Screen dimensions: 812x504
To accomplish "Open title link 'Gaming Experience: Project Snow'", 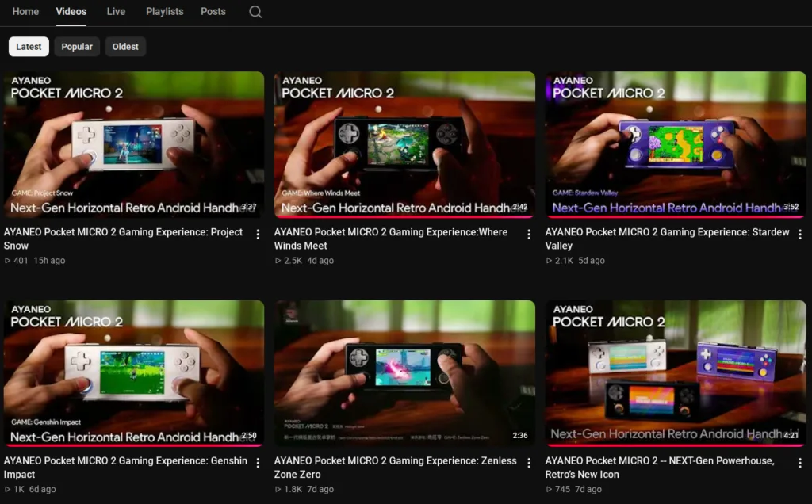I will (123, 239).
